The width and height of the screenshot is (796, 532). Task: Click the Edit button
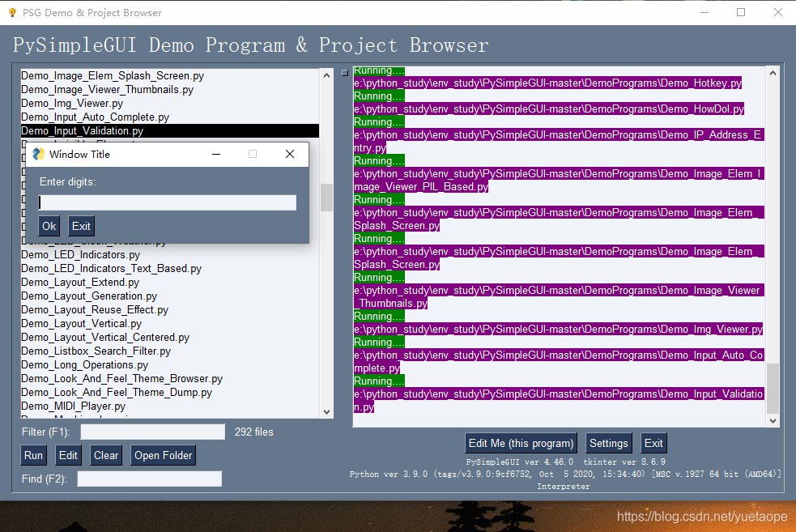68,455
